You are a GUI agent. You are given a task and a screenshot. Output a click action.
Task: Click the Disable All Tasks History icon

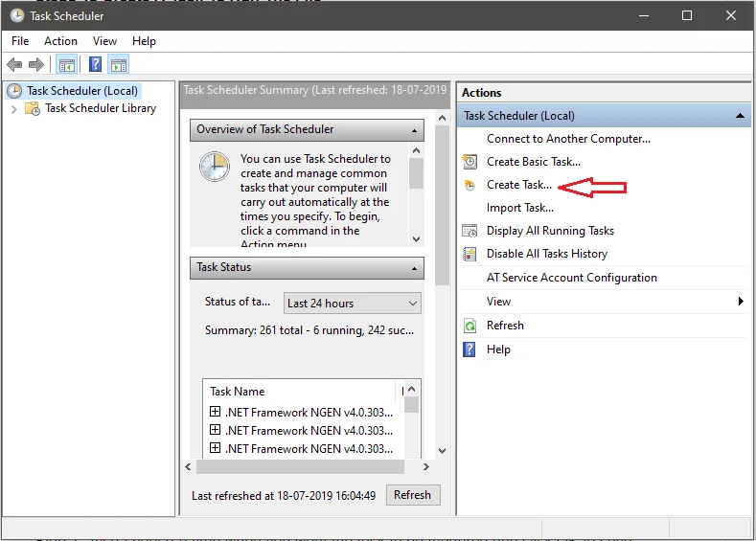[x=470, y=254]
